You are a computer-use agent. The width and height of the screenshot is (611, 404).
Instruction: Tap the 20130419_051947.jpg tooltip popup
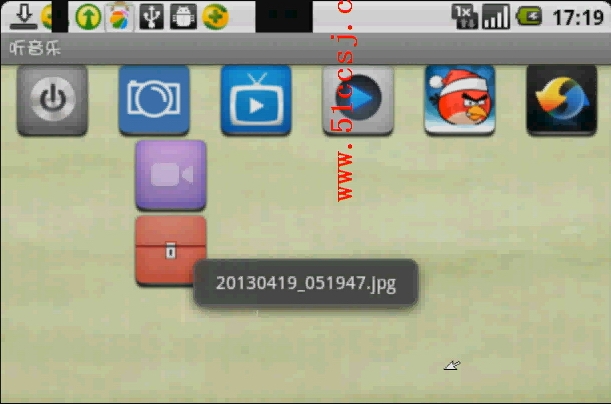[305, 284]
